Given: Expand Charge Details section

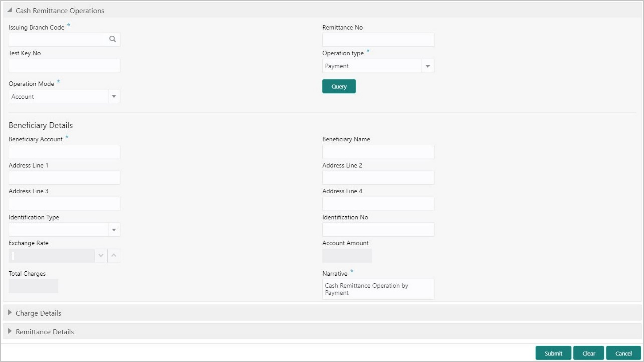Looking at the screenshot, I should [x=10, y=313].
